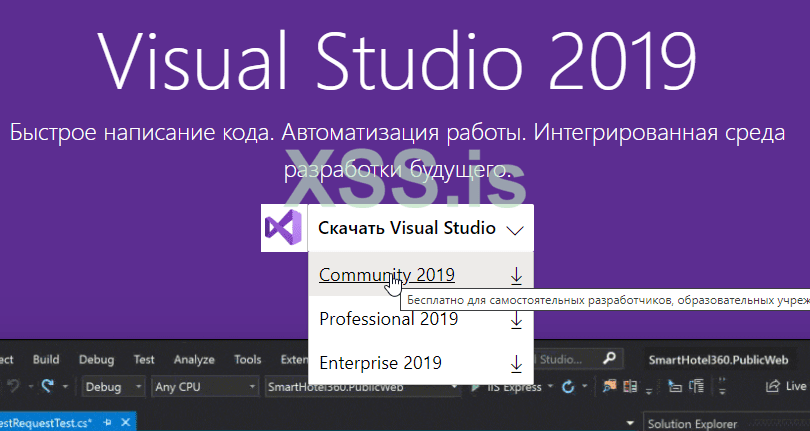
Task: Open the refresh icon dropdown arrow
Action: tap(584, 387)
